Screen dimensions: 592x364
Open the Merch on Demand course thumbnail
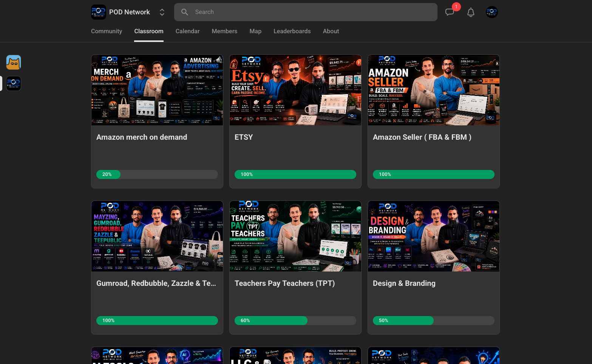(157, 90)
